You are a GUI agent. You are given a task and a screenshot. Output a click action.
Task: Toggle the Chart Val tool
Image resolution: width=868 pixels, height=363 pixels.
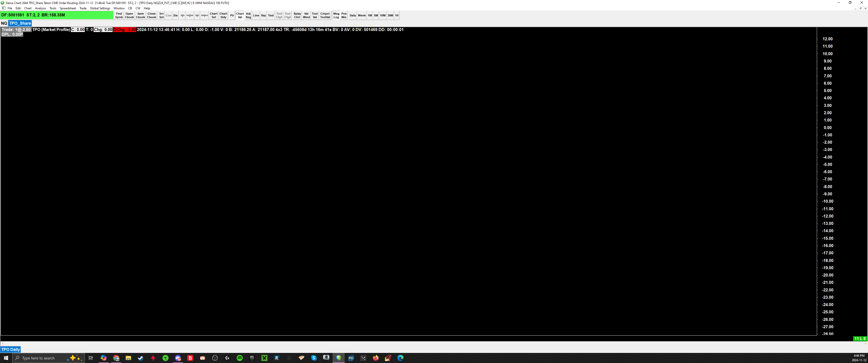pyautogui.click(x=240, y=15)
